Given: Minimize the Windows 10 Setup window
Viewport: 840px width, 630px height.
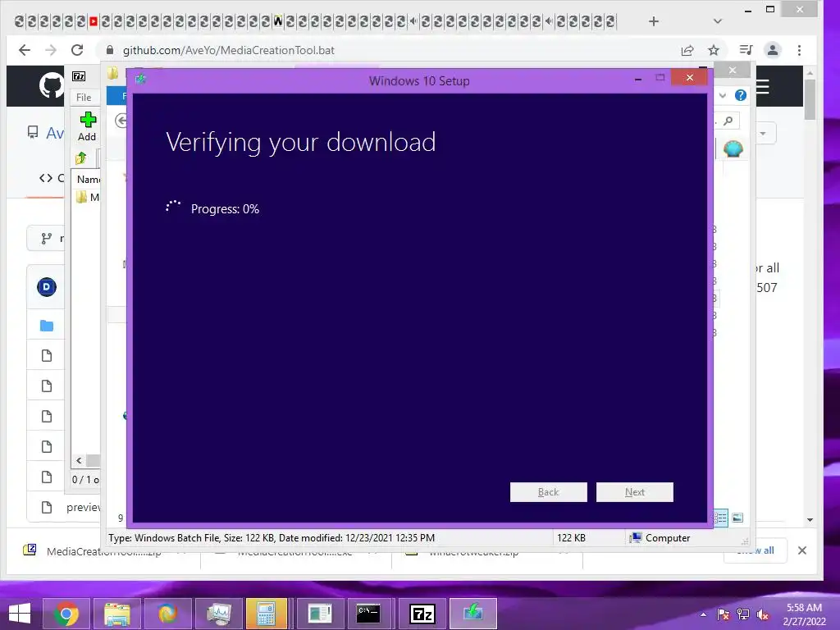Looking at the screenshot, I should 638,79.
